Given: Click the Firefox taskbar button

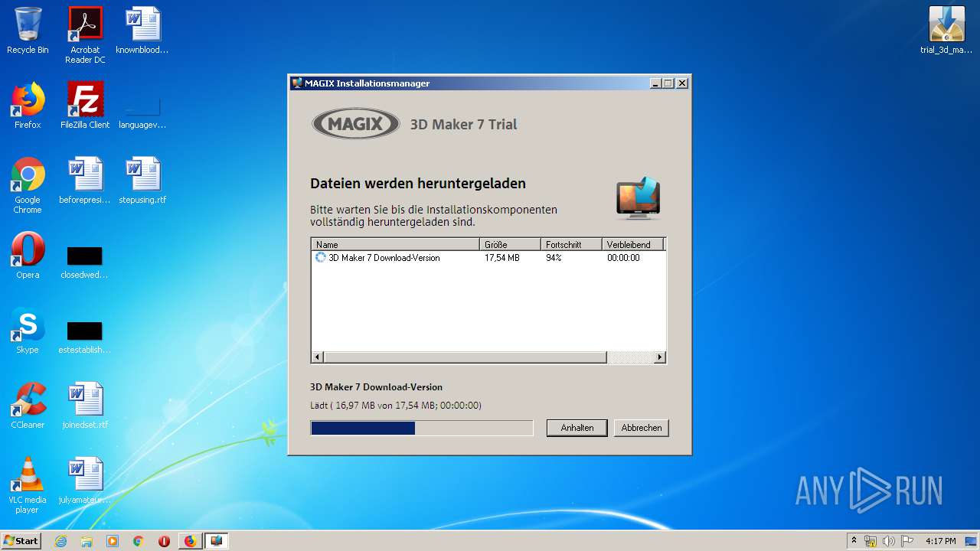Looking at the screenshot, I should click(x=191, y=541).
